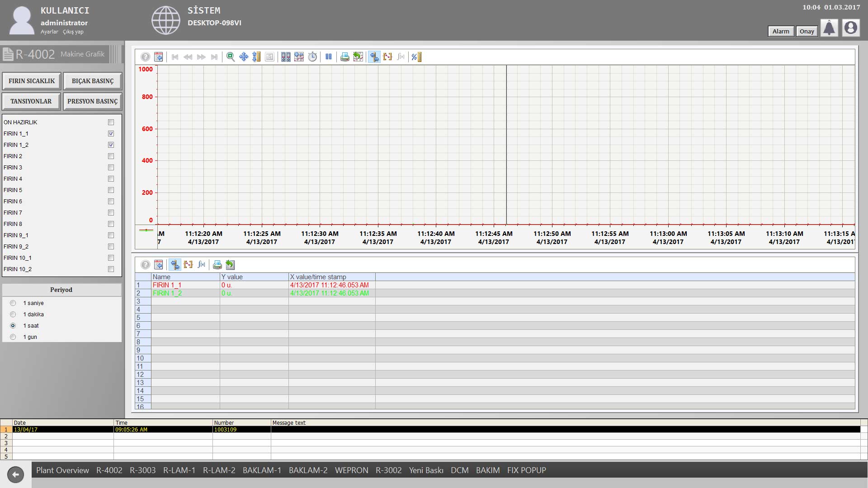Go to Plant Overview page

62,470
